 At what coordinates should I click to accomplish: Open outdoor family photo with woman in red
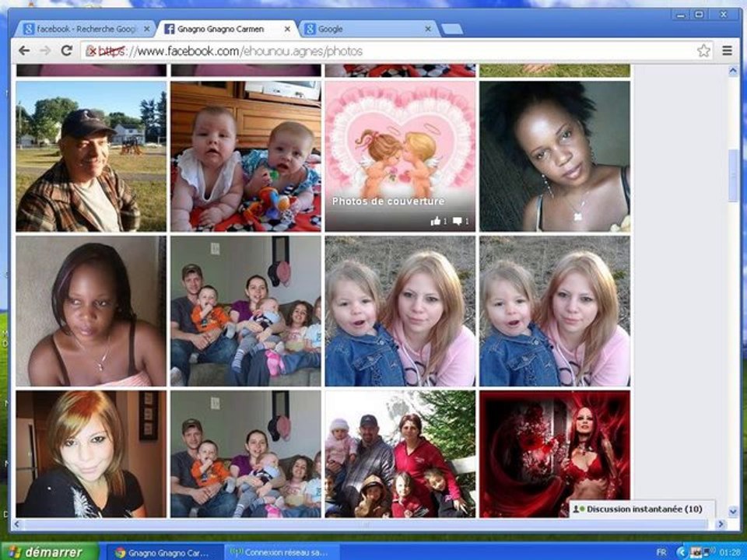[x=400, y=454]
